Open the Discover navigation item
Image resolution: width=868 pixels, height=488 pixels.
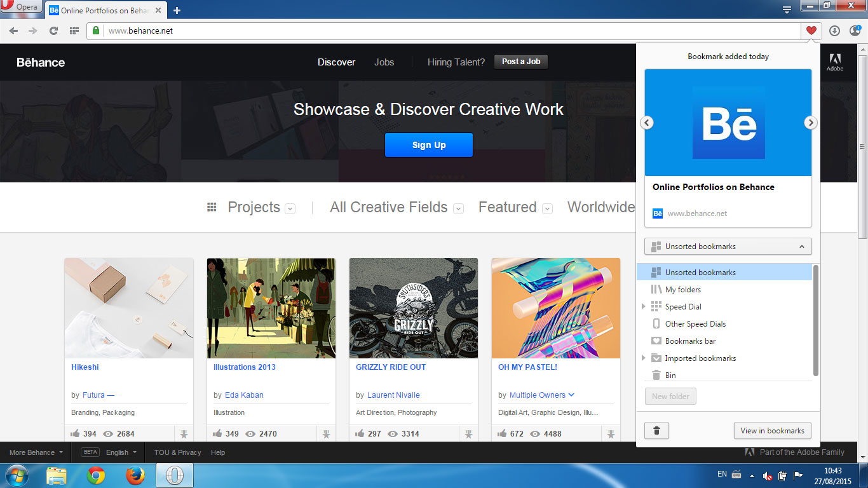337,62
